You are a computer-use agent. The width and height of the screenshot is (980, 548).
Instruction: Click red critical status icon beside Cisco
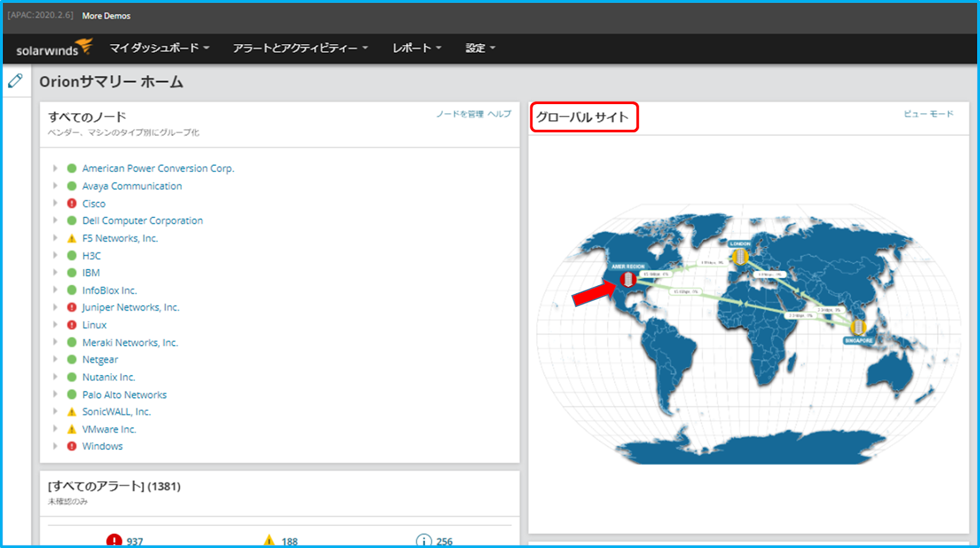point(72,203)
